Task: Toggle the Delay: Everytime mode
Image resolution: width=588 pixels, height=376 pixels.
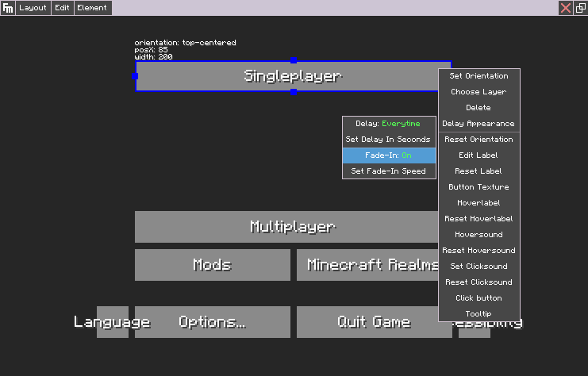Action: click(x=389, y=124)
